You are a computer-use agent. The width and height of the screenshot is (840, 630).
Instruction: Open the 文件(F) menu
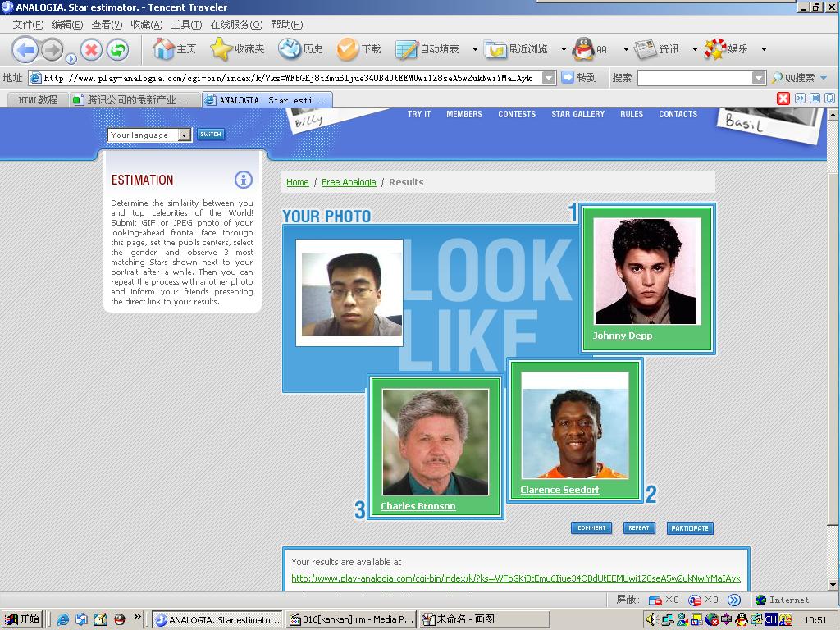click(28, 25)
